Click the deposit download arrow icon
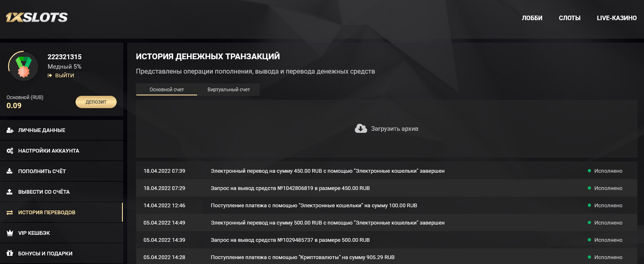Screen dimensions: 644x264 (10, 171)
